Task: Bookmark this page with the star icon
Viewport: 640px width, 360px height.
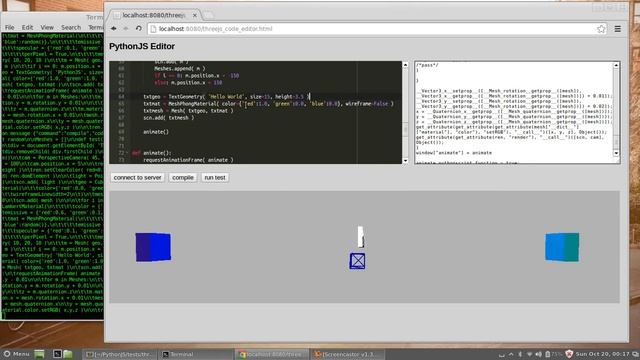Action: pos(601,29)
